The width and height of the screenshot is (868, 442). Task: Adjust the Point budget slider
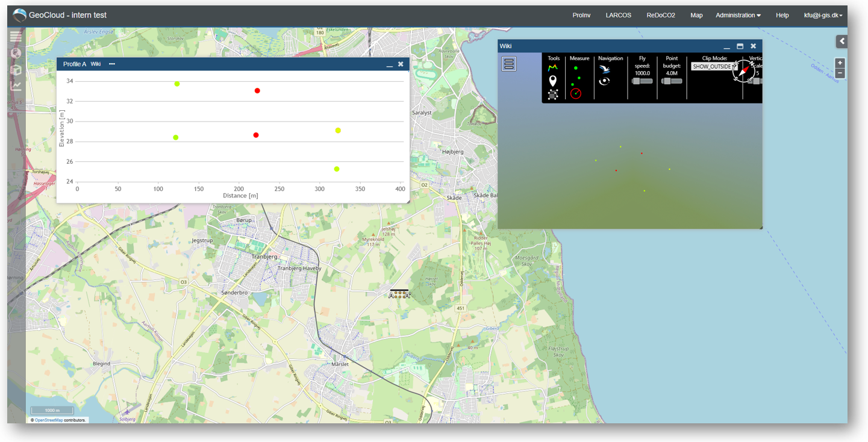click(672, 81)
